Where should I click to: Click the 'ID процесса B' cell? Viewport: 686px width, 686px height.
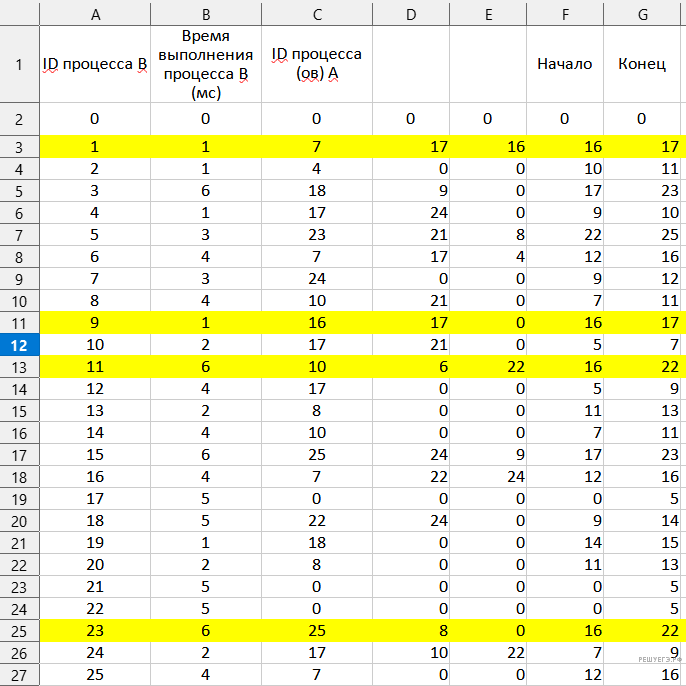click(x=95, y=64)
